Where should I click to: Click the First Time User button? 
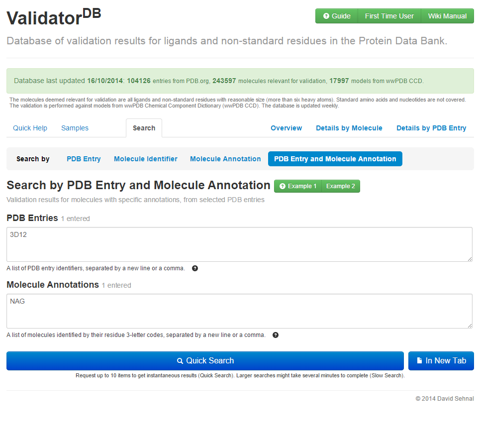(389, 16)
